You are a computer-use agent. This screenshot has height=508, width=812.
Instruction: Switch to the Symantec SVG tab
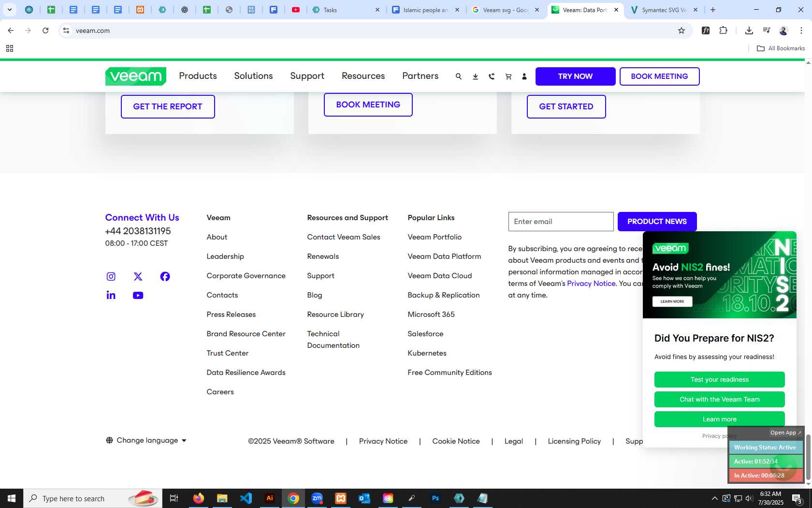pos(664,10)
